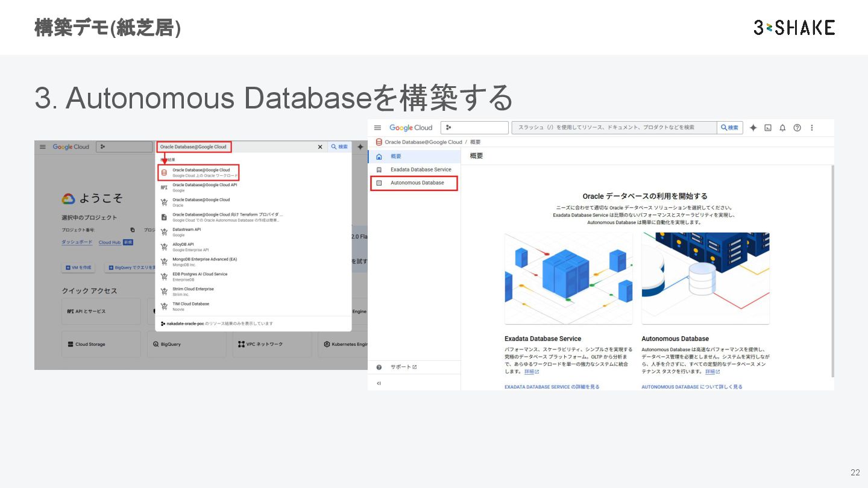868x488 pixels.
Task: Open VPC ネットワーク quick access card
Action: coord(272,344)
